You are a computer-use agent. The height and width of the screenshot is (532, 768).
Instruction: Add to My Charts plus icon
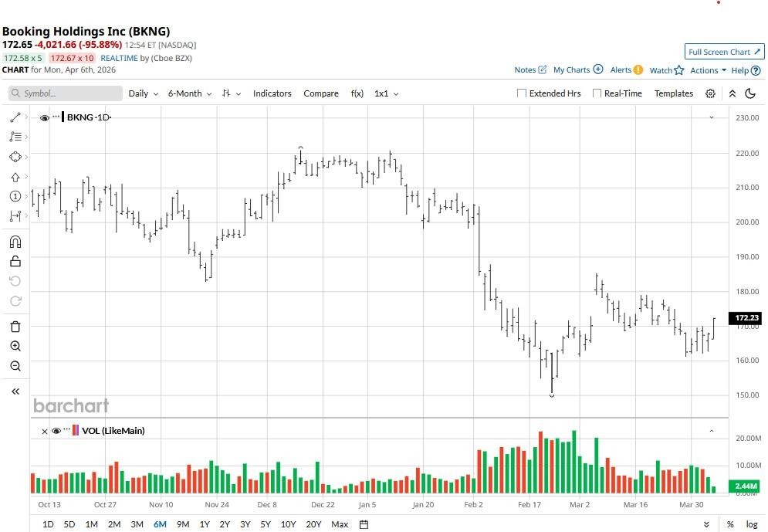coord(598,69)
